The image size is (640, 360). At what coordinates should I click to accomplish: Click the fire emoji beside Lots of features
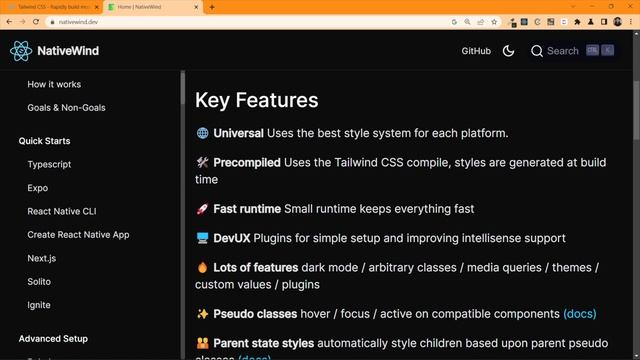click(202, 268)
